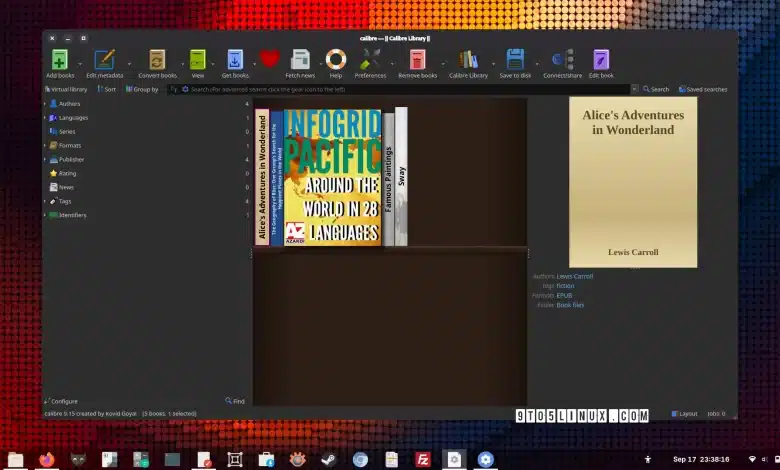Open author link Lewis Carroll
Viewport: 780px width, 470px height.
[x=575, y=277]
